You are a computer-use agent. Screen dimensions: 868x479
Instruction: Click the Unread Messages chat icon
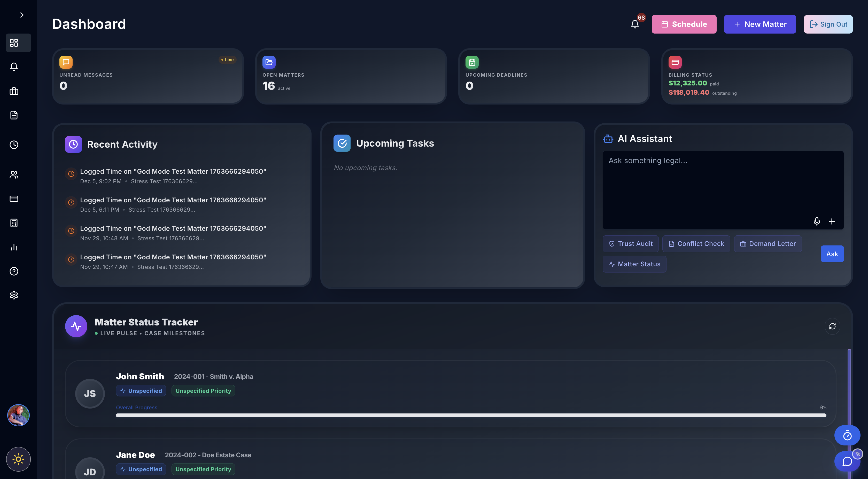point(66,62)
